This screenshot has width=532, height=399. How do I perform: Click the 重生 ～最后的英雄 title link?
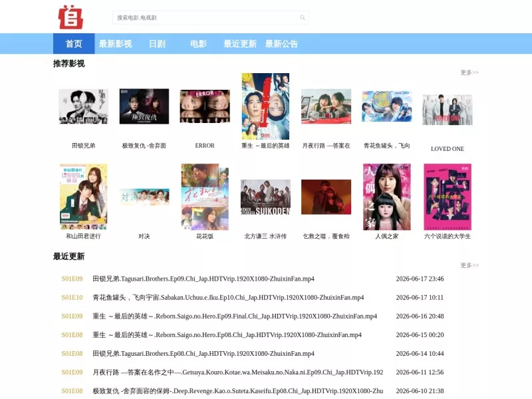click(x=265, y=146)
